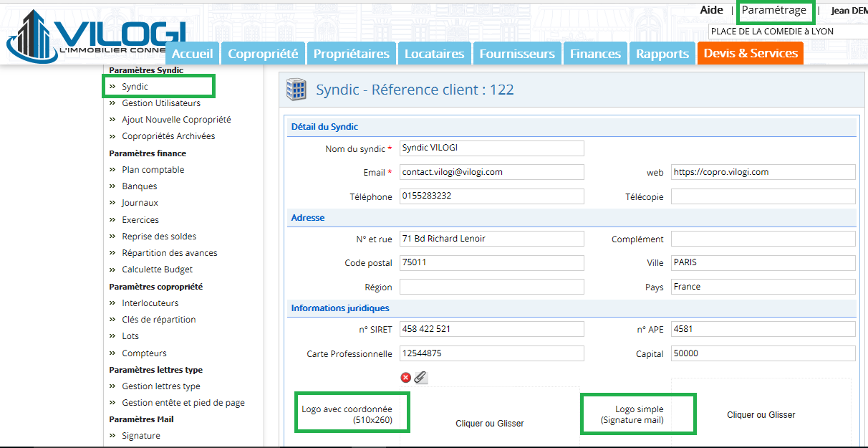Click the Paramètres copropriété heading
Screen dimensions: 868x448
click(x=156, y=287)
